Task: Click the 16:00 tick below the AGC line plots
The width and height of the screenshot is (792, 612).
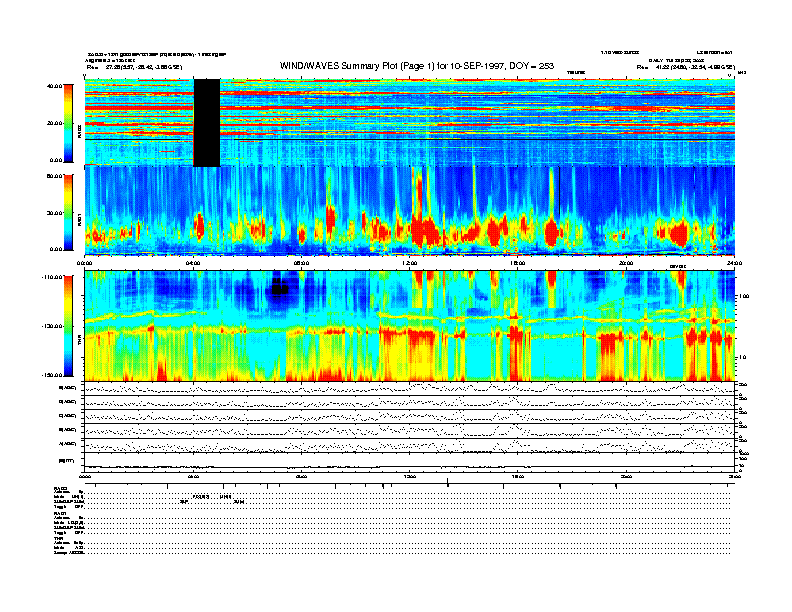Action: coord(518,476)
